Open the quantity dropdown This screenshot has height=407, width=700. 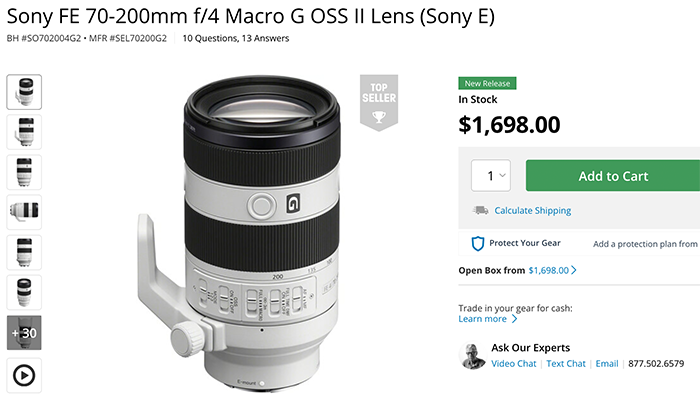tap(491, 175)
